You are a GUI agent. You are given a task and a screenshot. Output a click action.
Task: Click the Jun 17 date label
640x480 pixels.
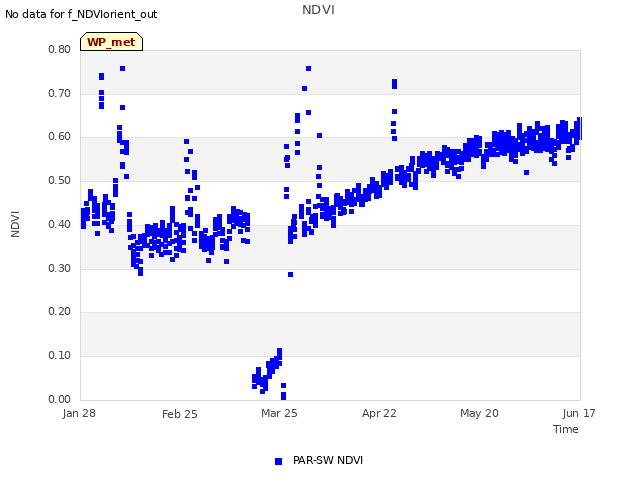point(579,413)
